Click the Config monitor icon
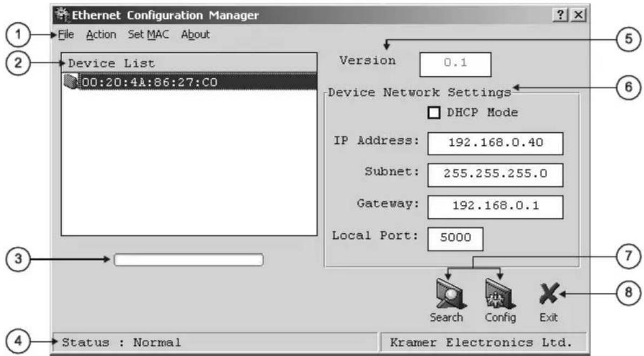This screenshot has height=356, width=644. (500, 293)
